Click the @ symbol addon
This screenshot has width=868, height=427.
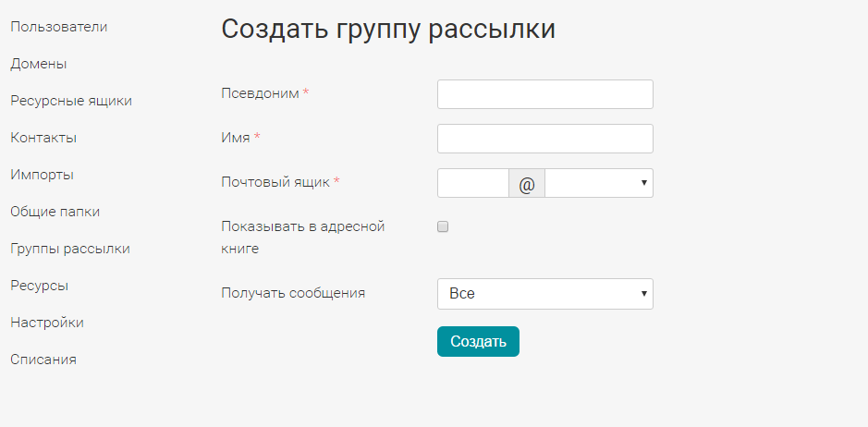point(527,183)
